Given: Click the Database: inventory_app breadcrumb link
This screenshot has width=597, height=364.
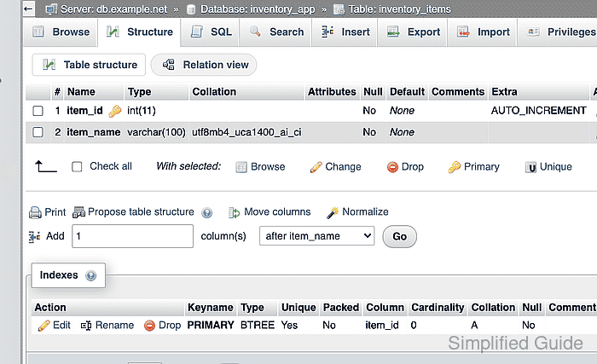Looking at the screenshot, I should pyautogui.click(x=258, y=9).
